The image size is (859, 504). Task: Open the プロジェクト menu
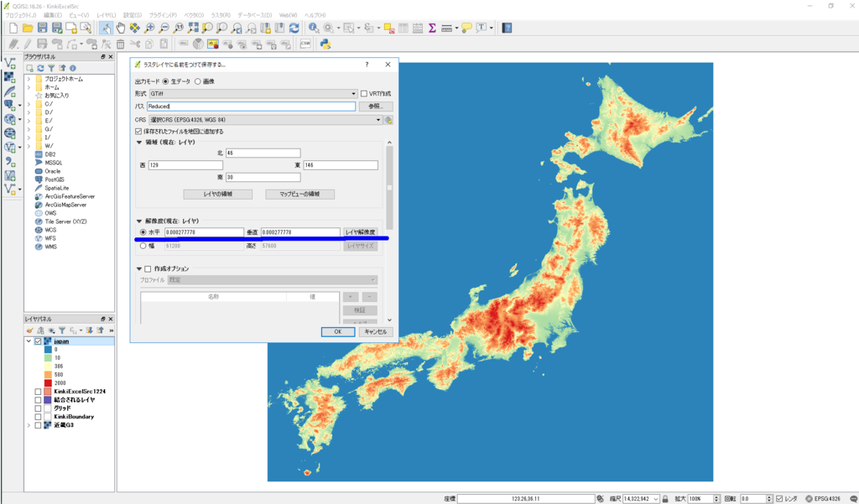(x=20, y=15)
